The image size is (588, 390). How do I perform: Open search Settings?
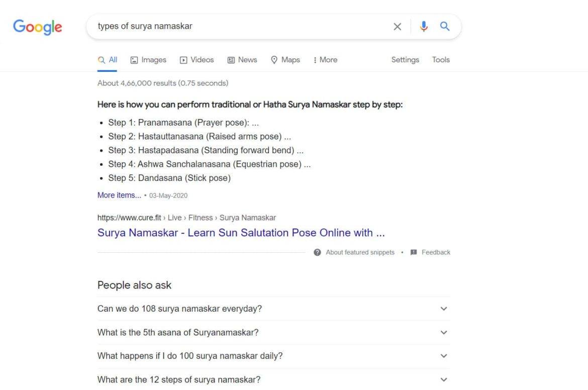[x=405, y=60]
